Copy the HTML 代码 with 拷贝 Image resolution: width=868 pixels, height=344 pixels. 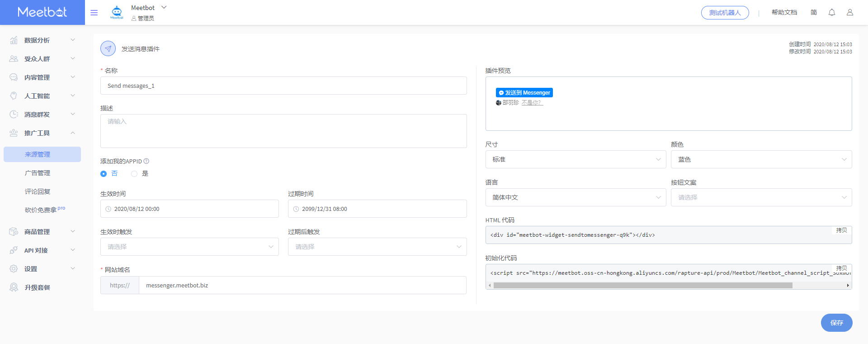tap(841, 230)
